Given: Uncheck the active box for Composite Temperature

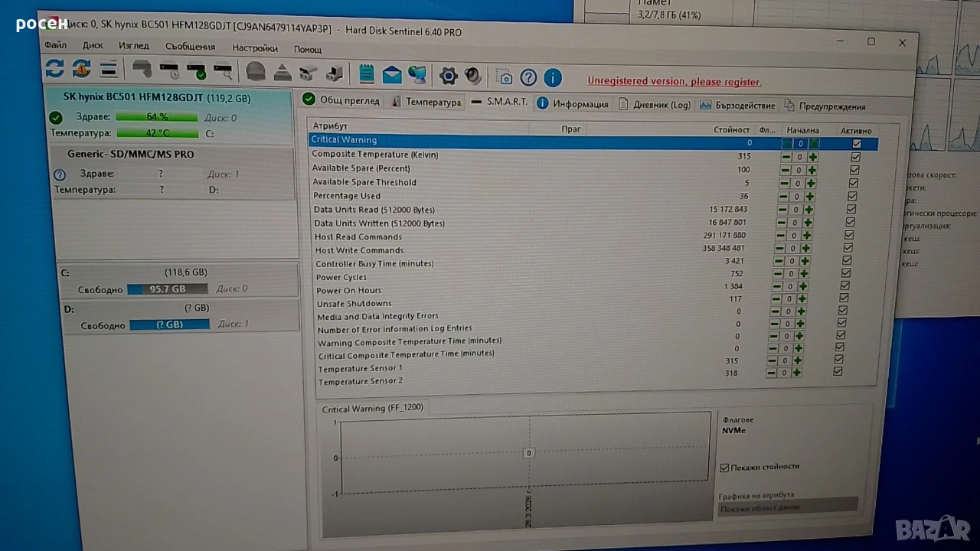Looking at the screenshot, I should (x=855, y=157).
